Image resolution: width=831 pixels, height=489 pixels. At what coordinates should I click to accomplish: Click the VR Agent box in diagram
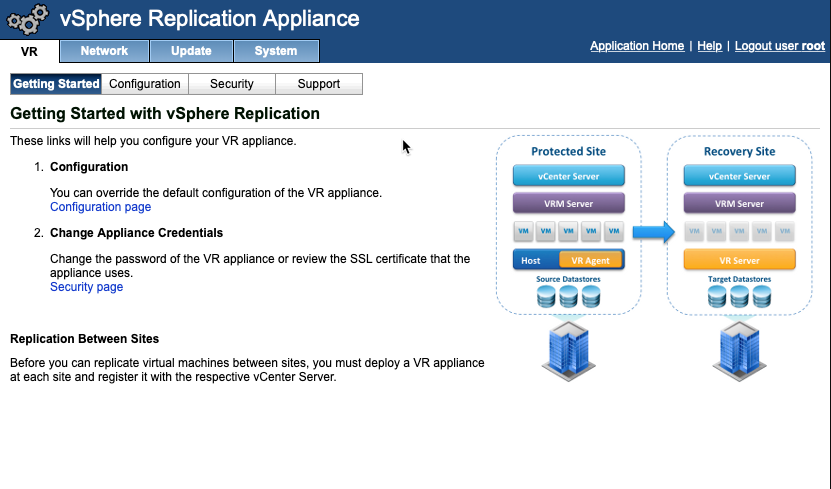(x=590, y=260)
